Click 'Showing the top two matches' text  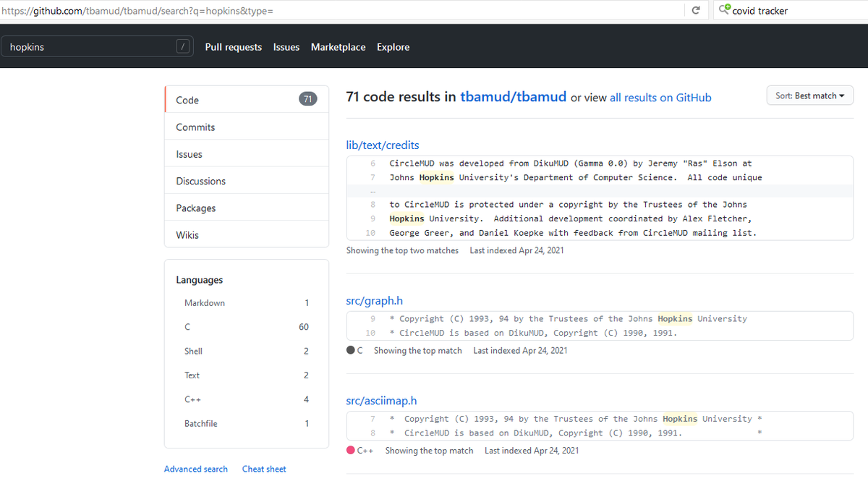(402, 250)
